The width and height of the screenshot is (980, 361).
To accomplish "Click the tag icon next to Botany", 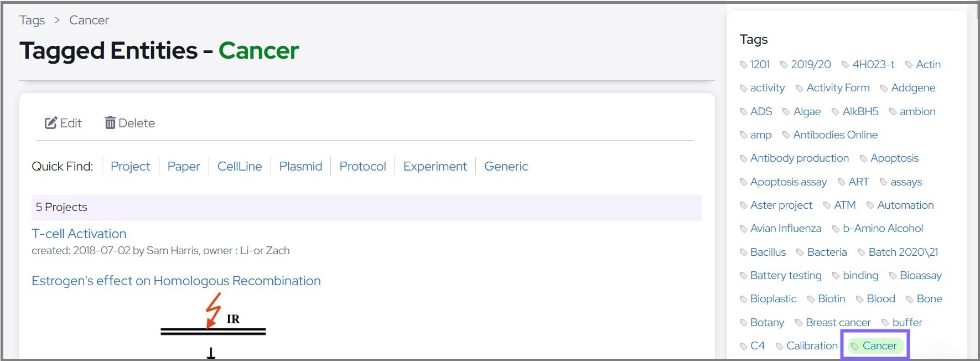I will [743, 323].
